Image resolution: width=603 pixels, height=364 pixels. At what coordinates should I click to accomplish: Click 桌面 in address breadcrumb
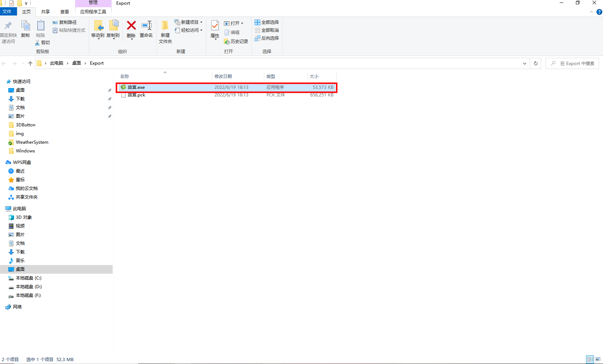(x=77, y=63)
